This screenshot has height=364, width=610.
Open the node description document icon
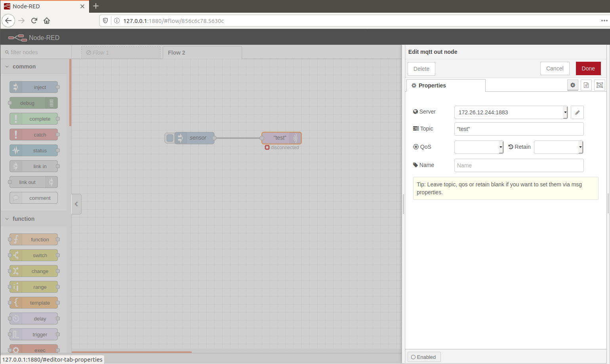(586, 85)
